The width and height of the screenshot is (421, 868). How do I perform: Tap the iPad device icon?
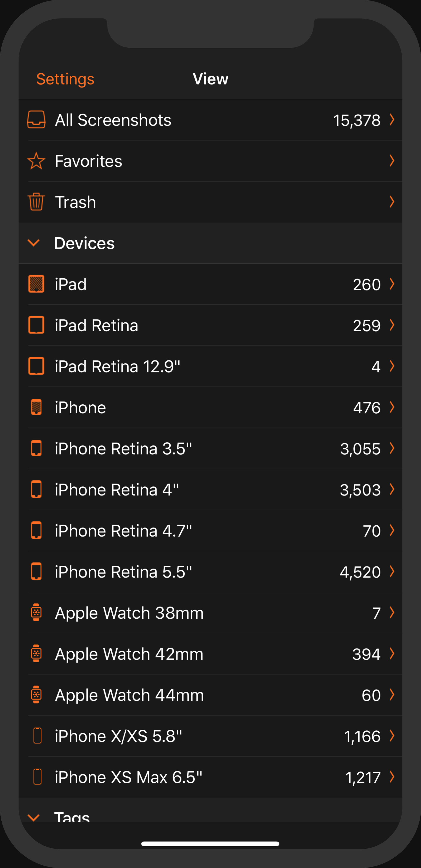click(36, 284)
